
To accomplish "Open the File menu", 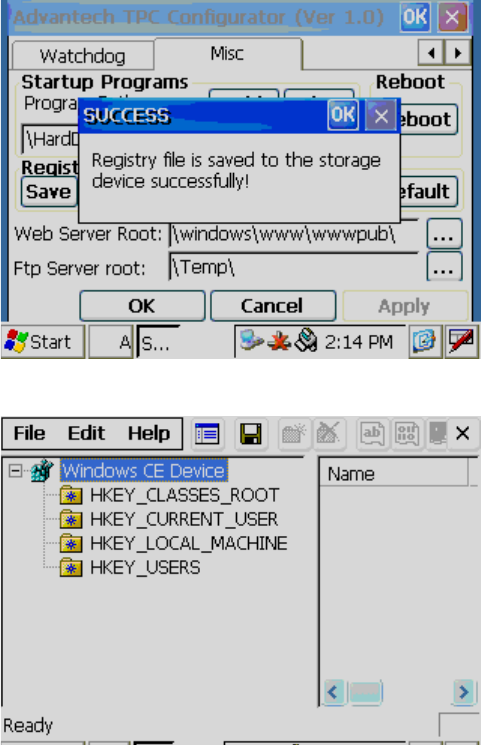I will click(29, 433).
